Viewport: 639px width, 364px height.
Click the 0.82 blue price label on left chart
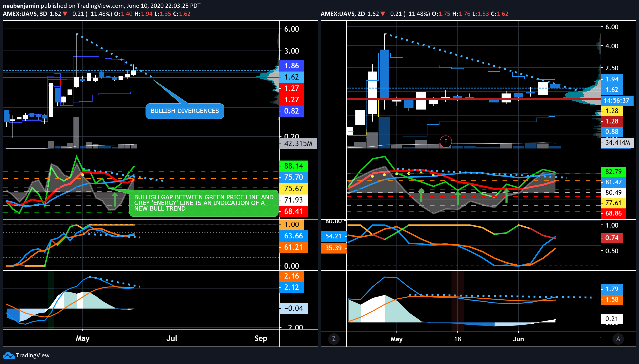coord(292,111)
